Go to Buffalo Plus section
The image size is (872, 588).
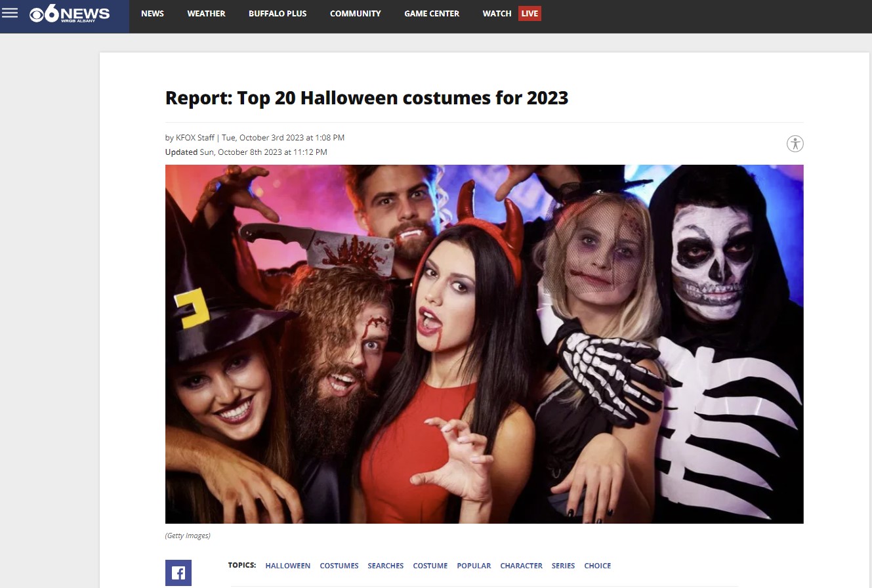coord(278,14)
